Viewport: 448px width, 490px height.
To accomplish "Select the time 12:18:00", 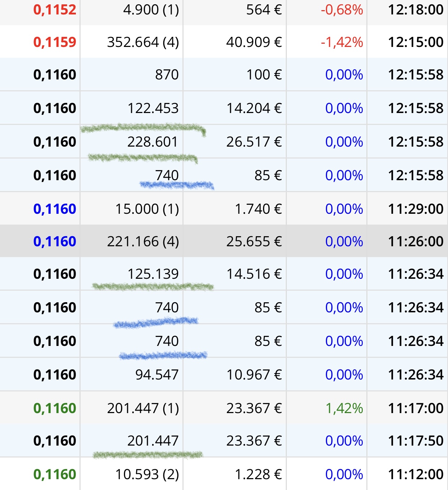I will pyautogui.click(x=416, y=10).
